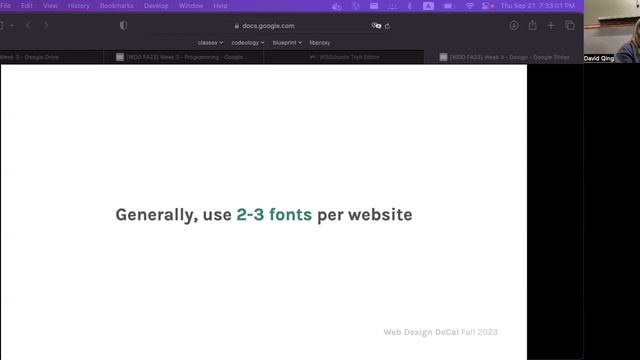640x360 pixels.
Task: Open the Window menu
Action: 191,6
